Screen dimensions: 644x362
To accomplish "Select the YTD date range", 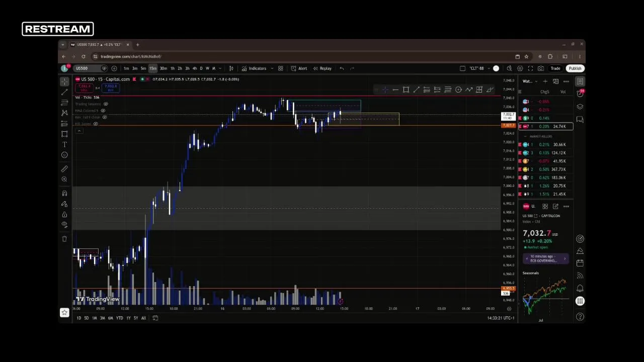I will 119,318.
